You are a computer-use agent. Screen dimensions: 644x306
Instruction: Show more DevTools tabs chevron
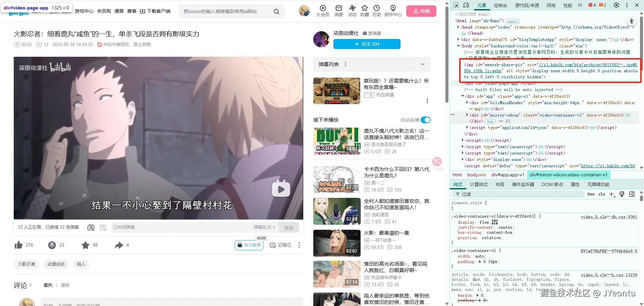click(x=580, y=5)
